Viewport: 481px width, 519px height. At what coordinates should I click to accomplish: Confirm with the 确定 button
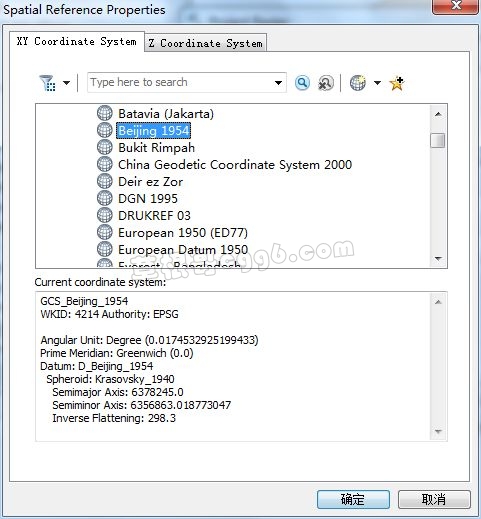(353, 499)
